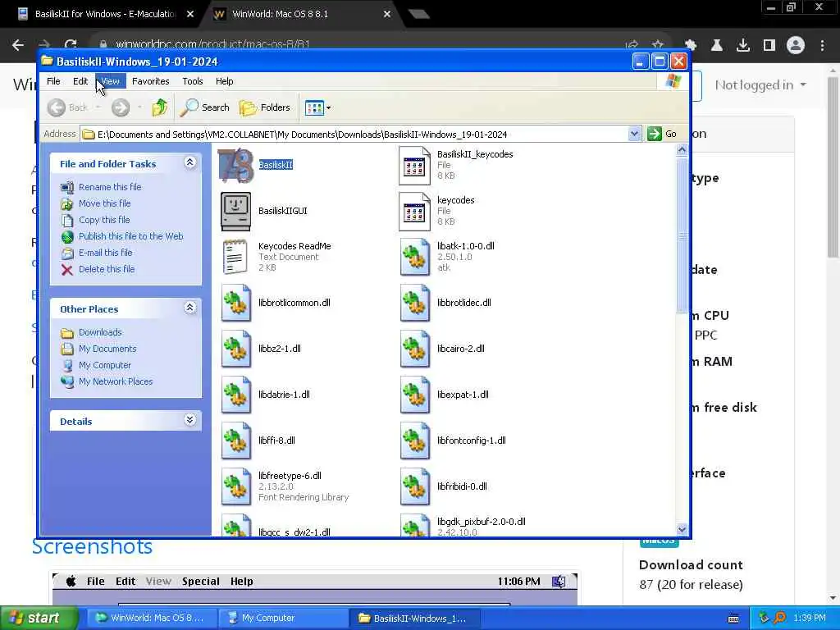
Task: Select the libexpat-1.dll icon
Action: (414, 395)
